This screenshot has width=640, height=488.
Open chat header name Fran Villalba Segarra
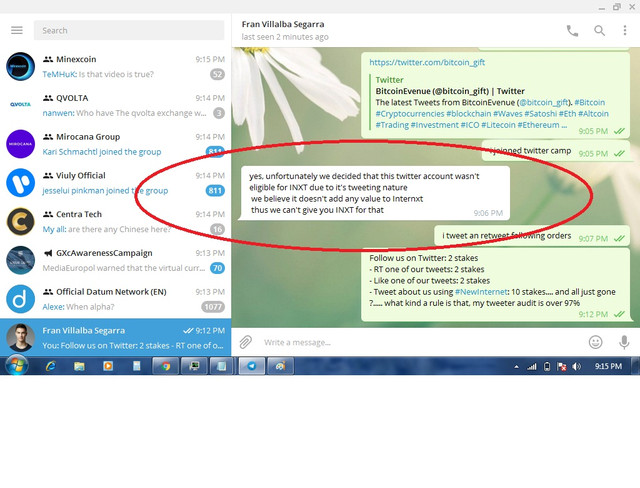tap(283, 24)
